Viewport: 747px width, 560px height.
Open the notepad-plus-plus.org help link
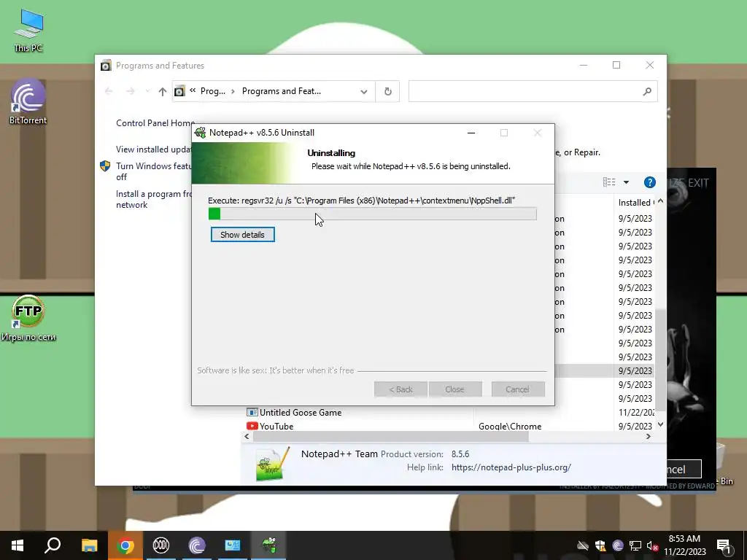click(511, 467)
